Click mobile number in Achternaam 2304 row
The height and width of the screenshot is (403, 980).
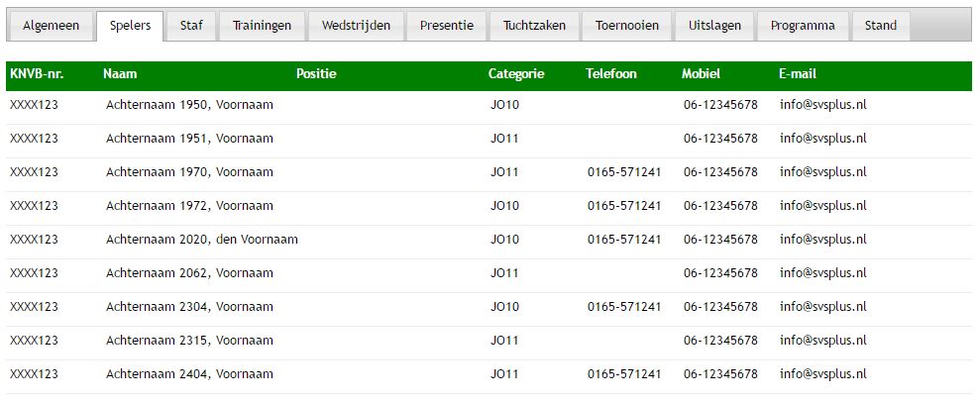click(720, 307)
